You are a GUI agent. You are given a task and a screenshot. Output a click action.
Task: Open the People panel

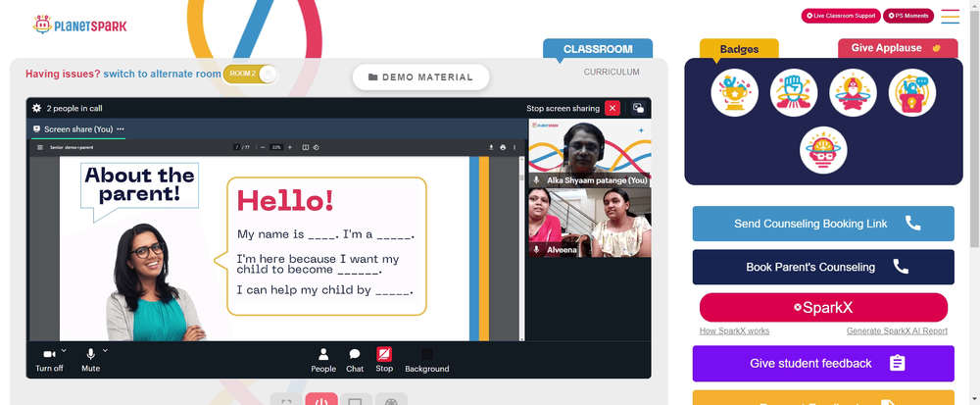click(323, 361)
